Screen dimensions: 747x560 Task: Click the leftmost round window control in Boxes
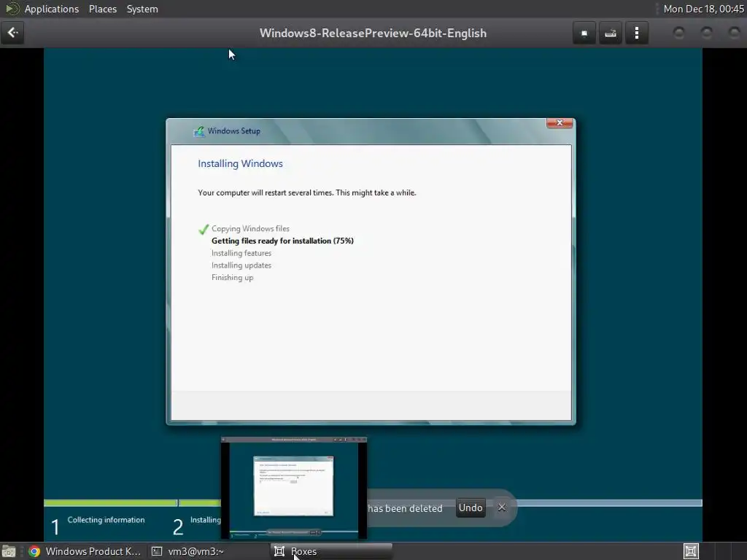tap(679, 33)
